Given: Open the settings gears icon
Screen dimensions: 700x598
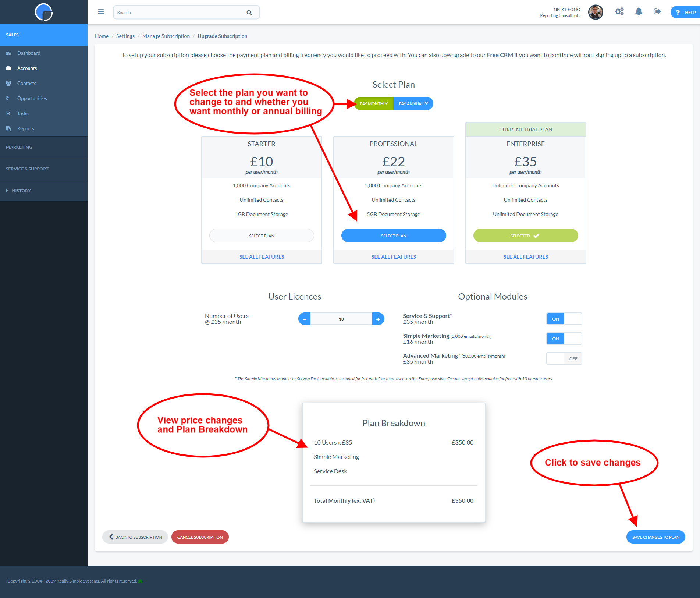Looking at the screenshot, I should pyautogui.click(x=619, y=12).
